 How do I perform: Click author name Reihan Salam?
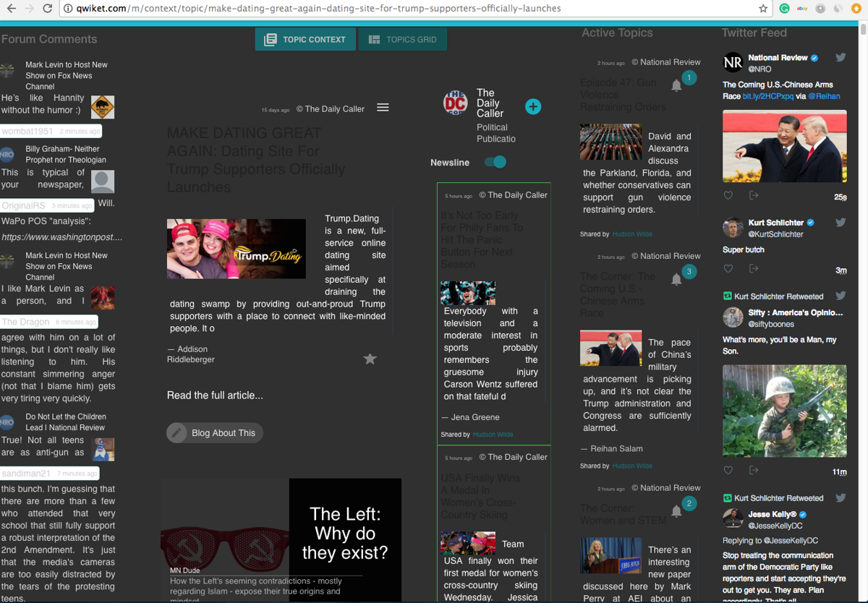click(616, 448)
